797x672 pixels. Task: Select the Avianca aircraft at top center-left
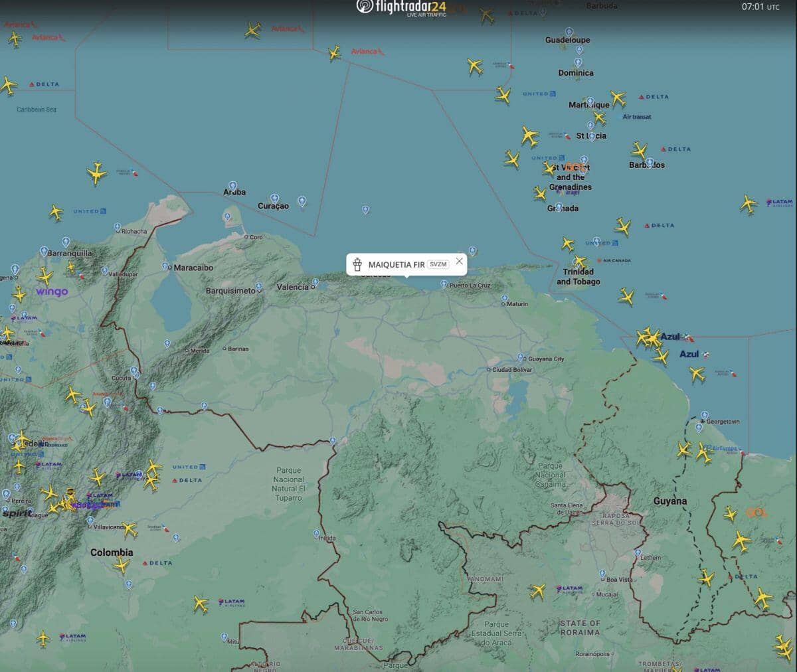(252, 29)
